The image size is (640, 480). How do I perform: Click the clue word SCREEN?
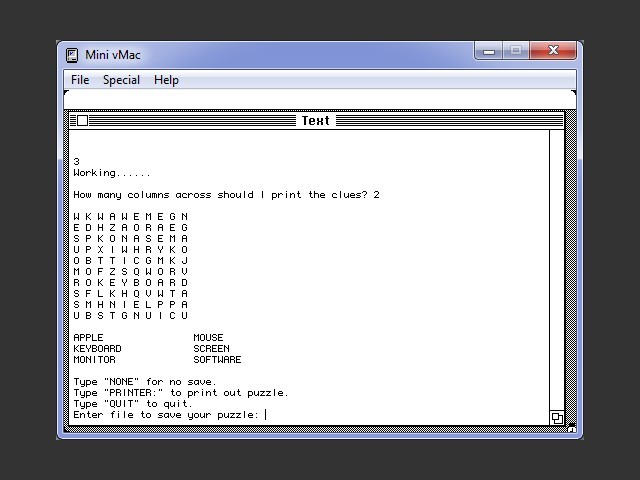tap(211, 349)
